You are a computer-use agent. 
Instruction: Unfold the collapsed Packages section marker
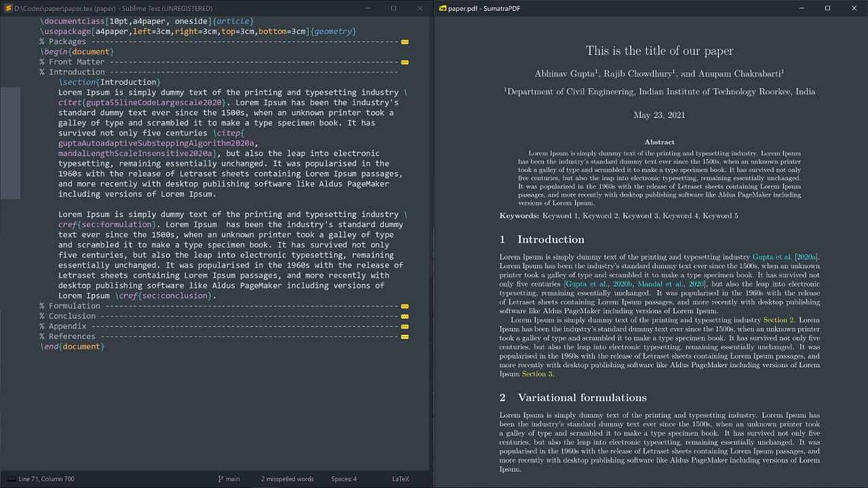[404, 42]
